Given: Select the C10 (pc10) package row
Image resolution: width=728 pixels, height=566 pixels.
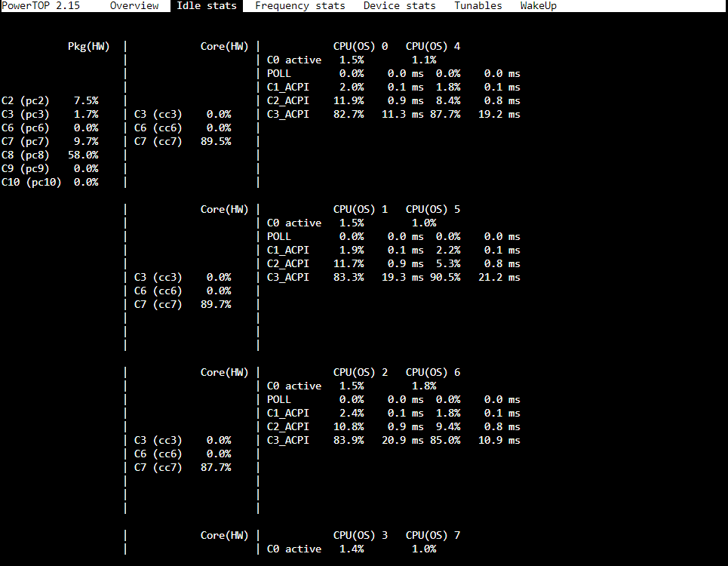Looking at the screenshot, I should [50, 182].
